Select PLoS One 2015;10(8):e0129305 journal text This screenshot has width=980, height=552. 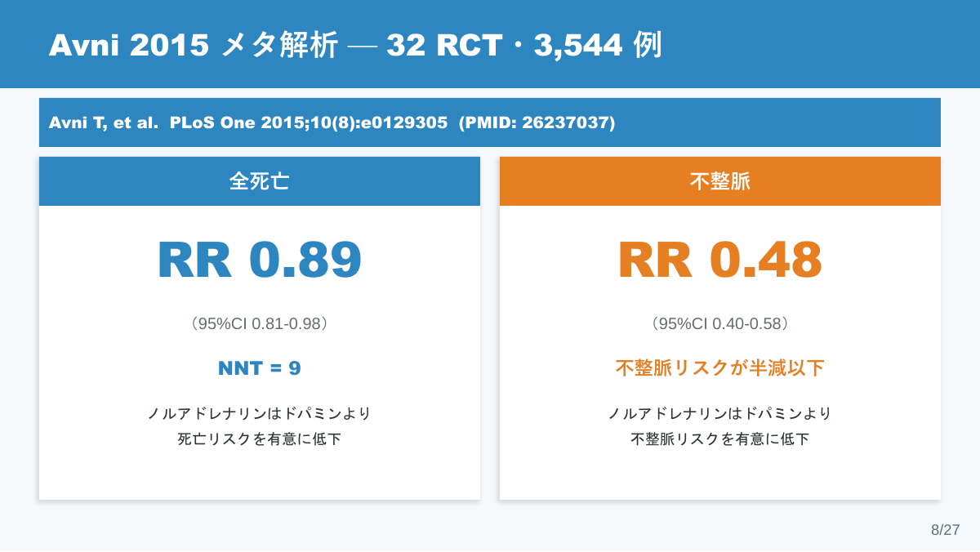[x=309, y=122]
